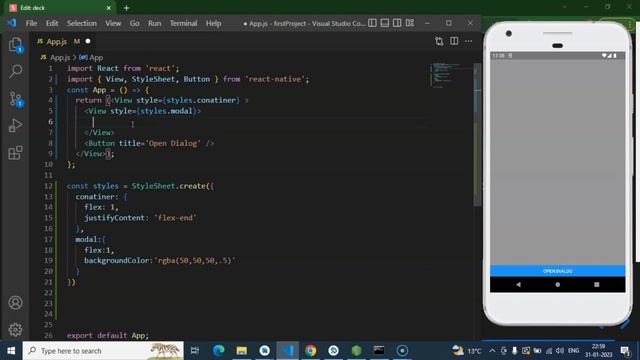The image size is (640, 360).
Task: Tap the emulator Recents square button
Action: [597, 284]
